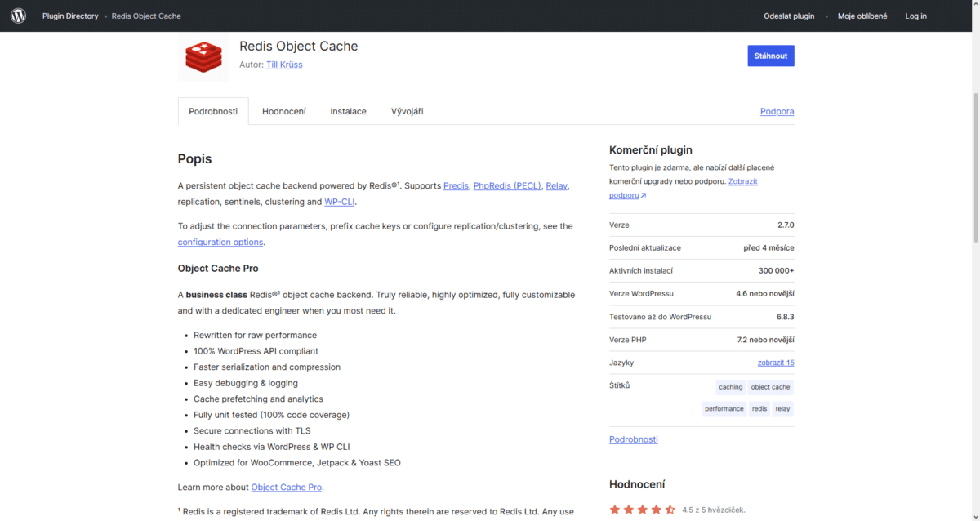Image resolution: width=980 pixels, height=521 pixels.
Task: Click the Podpora link near the tabs
Action: coord(777,111)
